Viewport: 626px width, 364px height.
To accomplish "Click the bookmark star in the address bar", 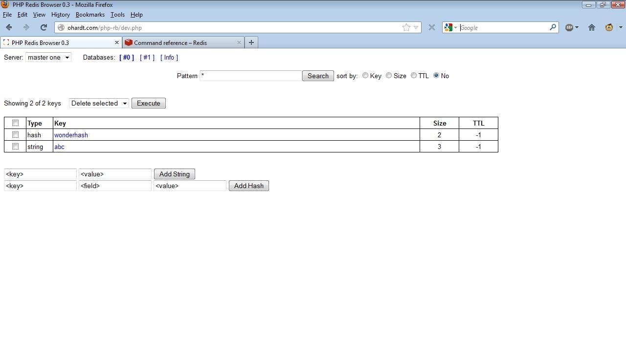I will [x=406, y=27].
